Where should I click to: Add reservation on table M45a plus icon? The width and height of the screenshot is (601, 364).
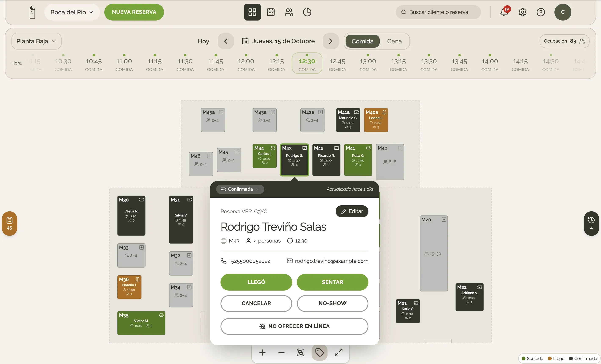click(x=221, y=112)
